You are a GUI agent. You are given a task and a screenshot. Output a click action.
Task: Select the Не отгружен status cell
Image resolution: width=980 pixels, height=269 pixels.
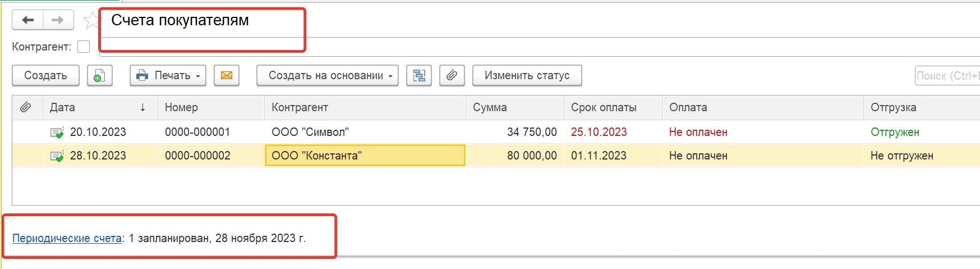click(x=902, y=156)
